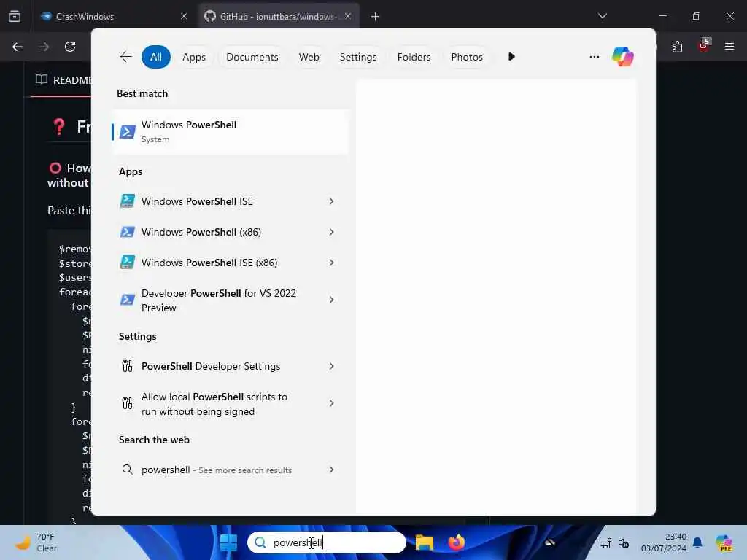Click the display tray icon in taskbar

point(605,542)
